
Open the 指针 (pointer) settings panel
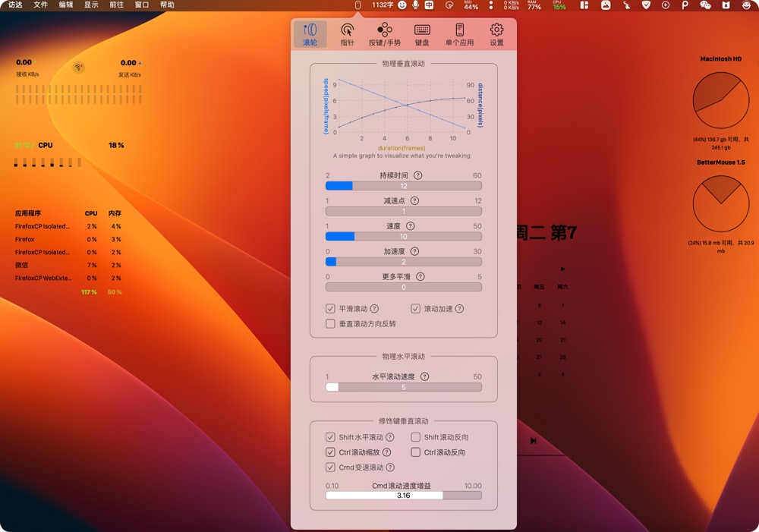point(348,33)
